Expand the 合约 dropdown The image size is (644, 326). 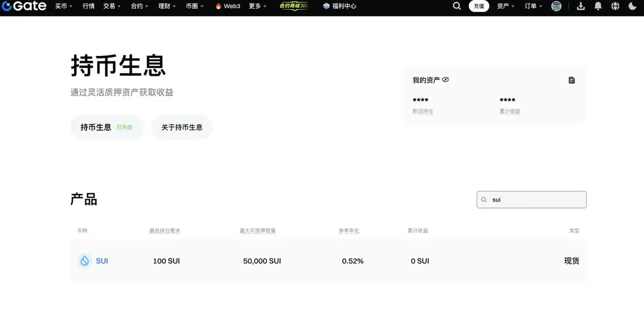pos(140,6)
